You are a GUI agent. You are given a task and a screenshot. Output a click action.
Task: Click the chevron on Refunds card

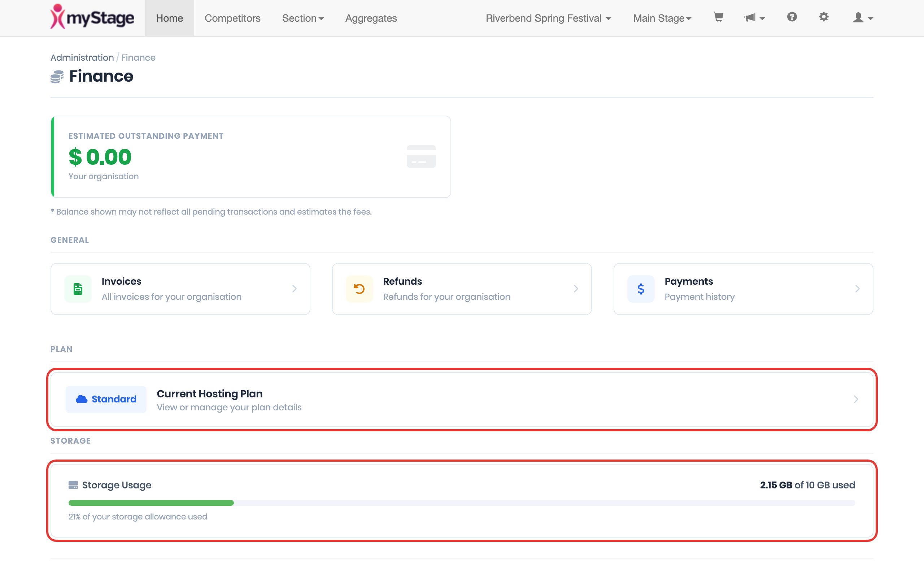(576, 289)
